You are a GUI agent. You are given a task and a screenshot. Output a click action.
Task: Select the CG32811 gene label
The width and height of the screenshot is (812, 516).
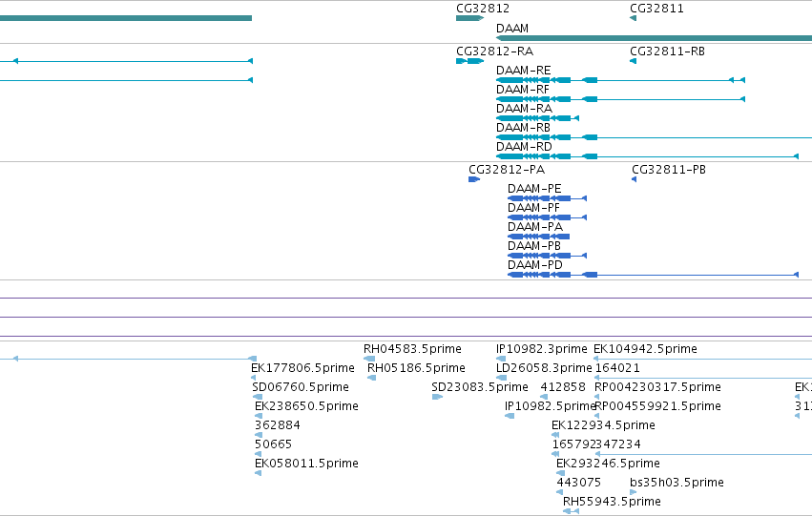click(x=656, y=9)
